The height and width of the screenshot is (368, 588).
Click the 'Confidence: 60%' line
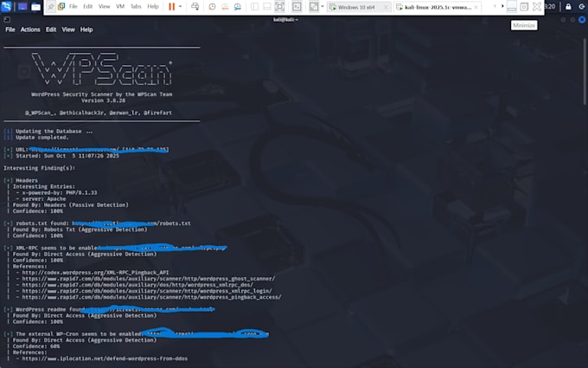point(36,346)
